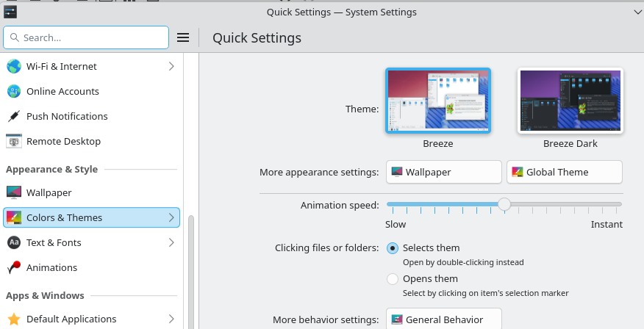Open the Push Notifications settings page

pos(92,116)
